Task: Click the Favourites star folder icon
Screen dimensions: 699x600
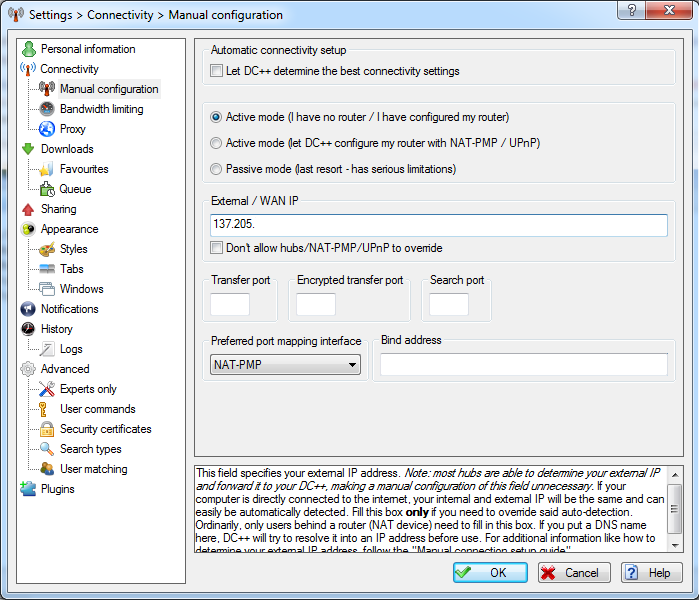Action: click(x=47, y=169)
